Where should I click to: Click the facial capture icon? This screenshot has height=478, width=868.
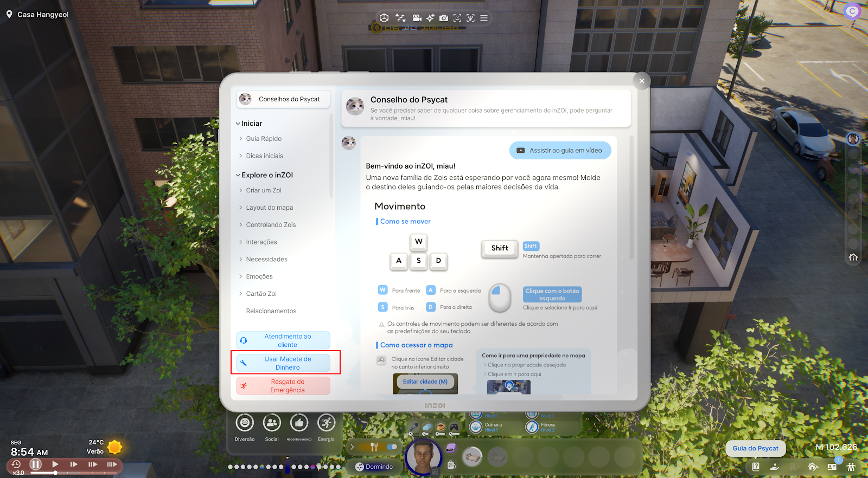pos(457,18)
